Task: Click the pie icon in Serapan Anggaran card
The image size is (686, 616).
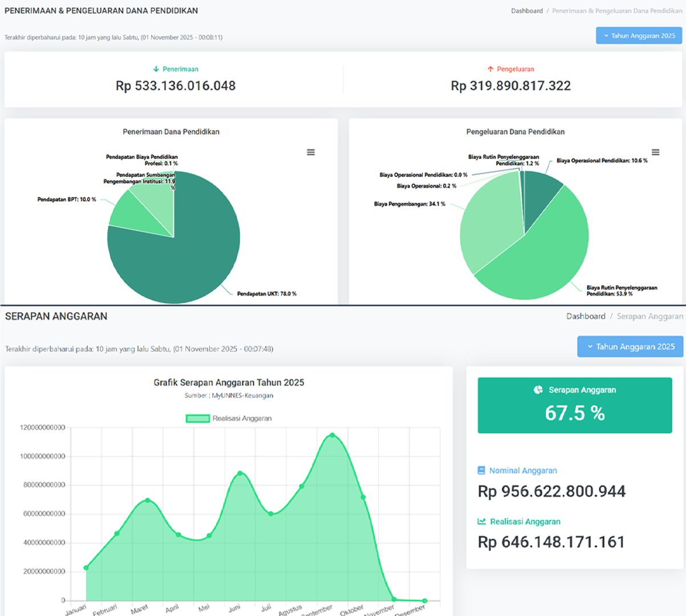Action: 538,390
